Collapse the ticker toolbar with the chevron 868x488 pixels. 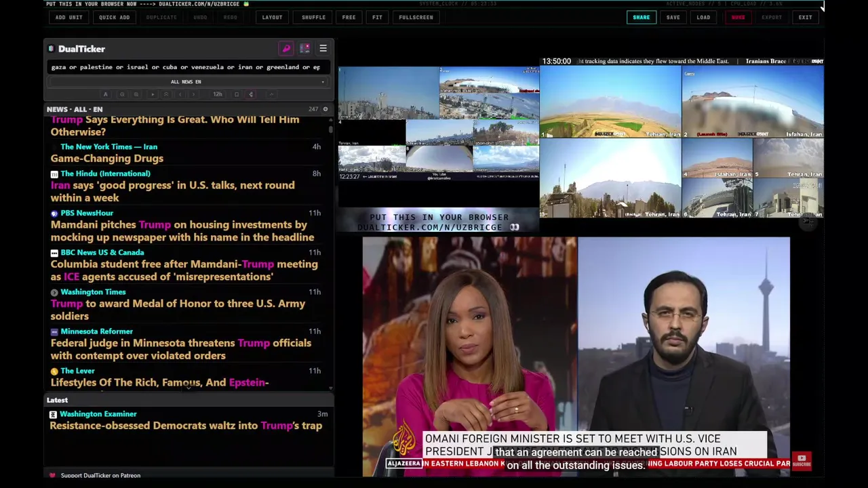(271, 94)
